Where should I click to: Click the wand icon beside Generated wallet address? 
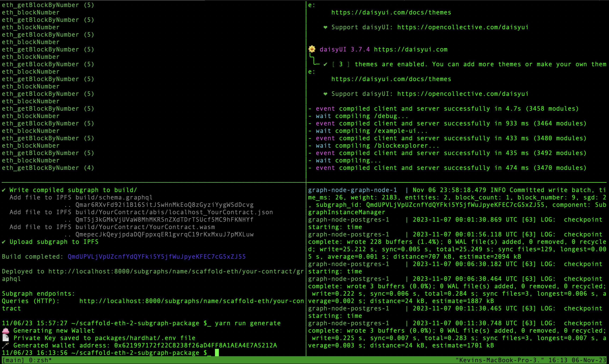tap(5, 345)
